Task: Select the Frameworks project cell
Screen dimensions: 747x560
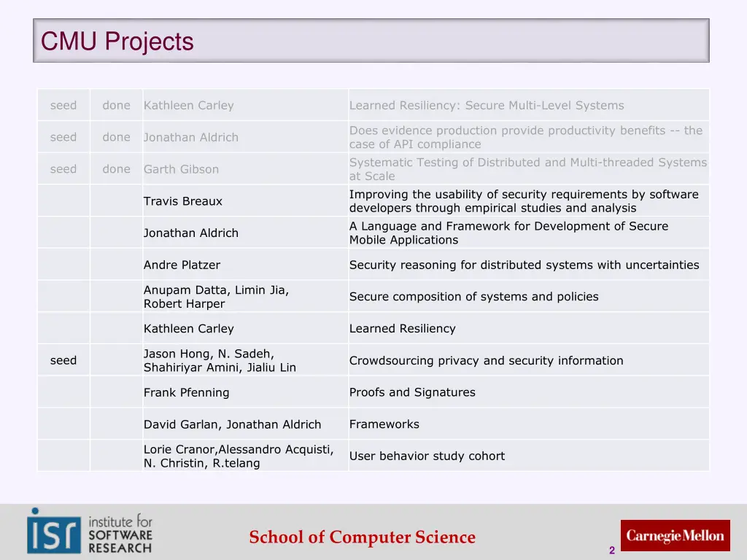Action: [384, 424]
